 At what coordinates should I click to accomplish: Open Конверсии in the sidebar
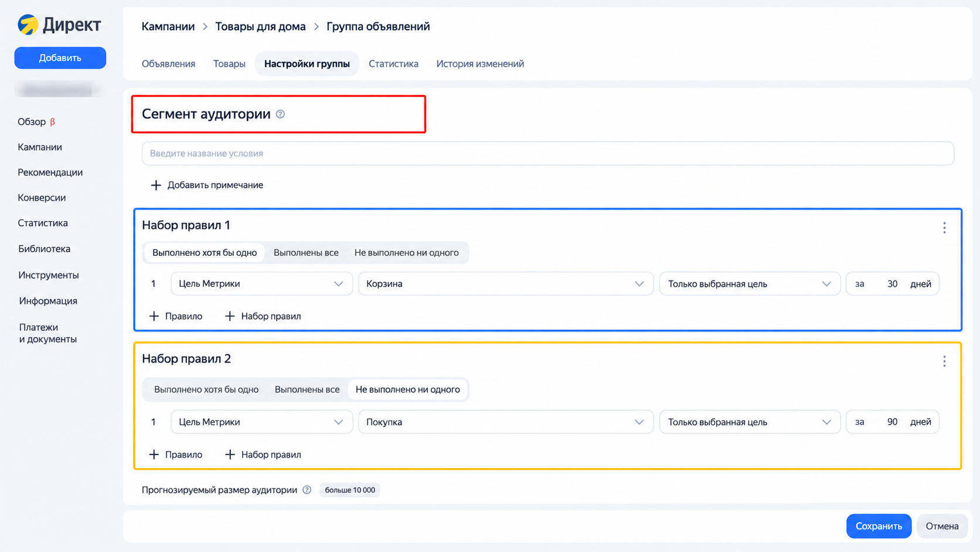(42, 198)
